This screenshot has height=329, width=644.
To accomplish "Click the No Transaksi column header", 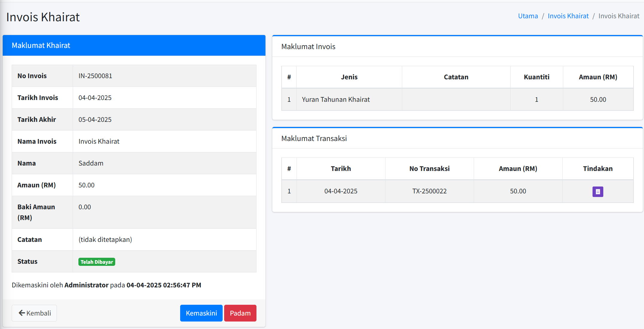I will click(x=429, y=169).
